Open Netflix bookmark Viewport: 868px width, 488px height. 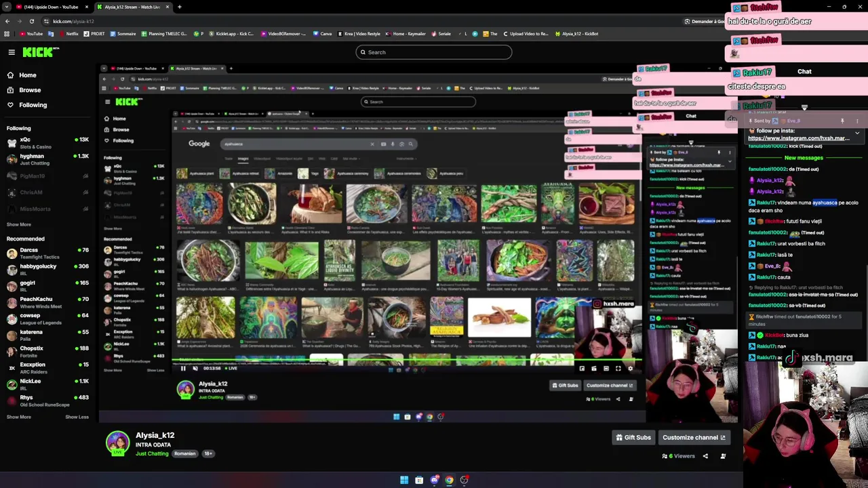pyautogui.click(x=68, y=33)
